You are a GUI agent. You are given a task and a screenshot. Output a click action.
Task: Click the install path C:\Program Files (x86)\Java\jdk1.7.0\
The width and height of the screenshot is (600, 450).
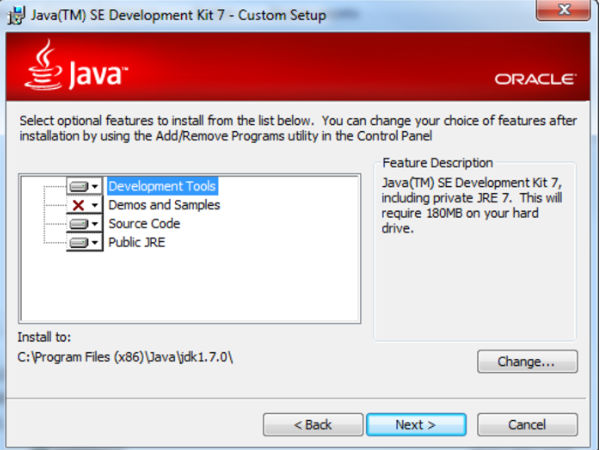click(125, 357)
